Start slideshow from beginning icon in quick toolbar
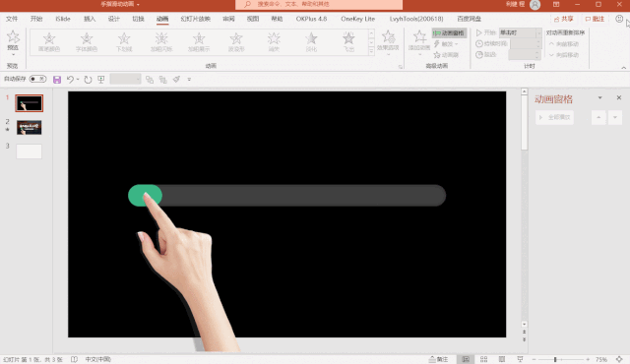The width and height of the screenshot is (630, 364). pos(100,80)
